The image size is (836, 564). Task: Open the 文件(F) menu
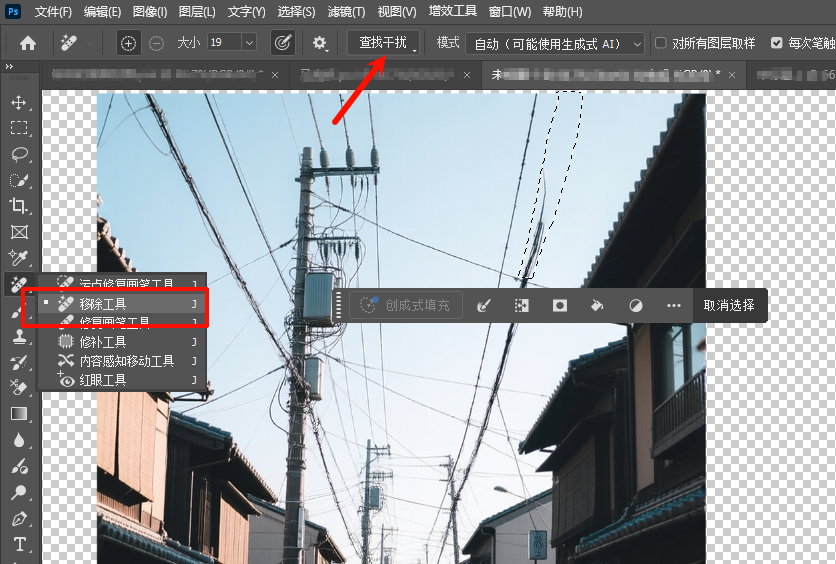[x=53, y=12]
